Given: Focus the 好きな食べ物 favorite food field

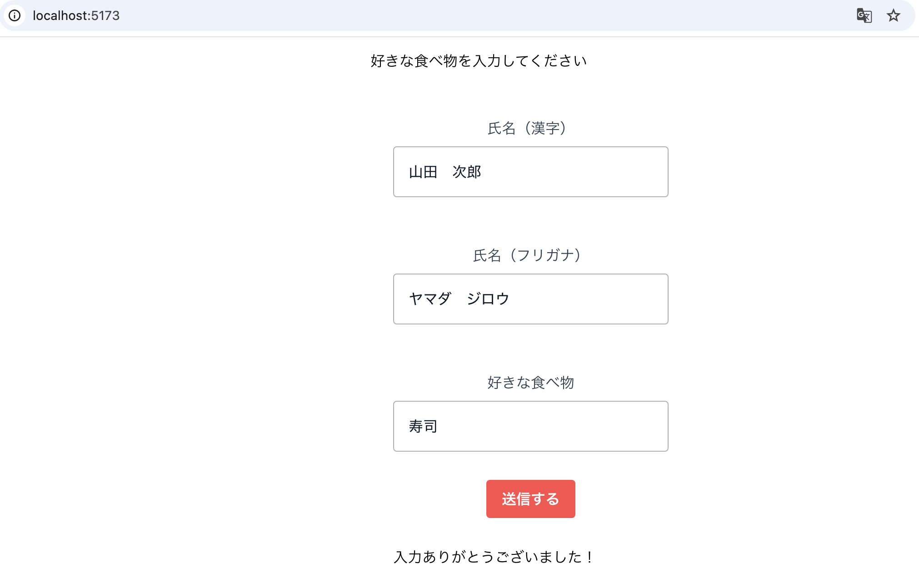Looking at the screenshot, I should 530,426.
